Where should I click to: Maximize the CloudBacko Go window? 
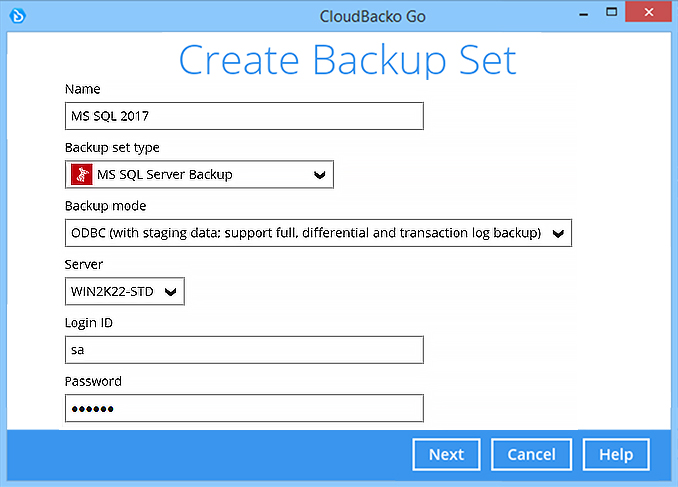coord(611,12)
